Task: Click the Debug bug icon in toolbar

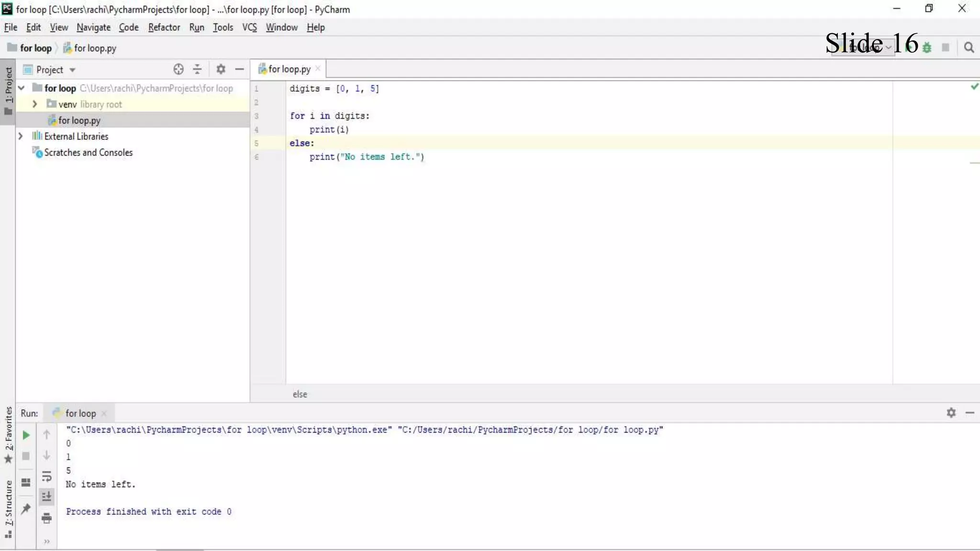Action: click(x=927, y=48)
